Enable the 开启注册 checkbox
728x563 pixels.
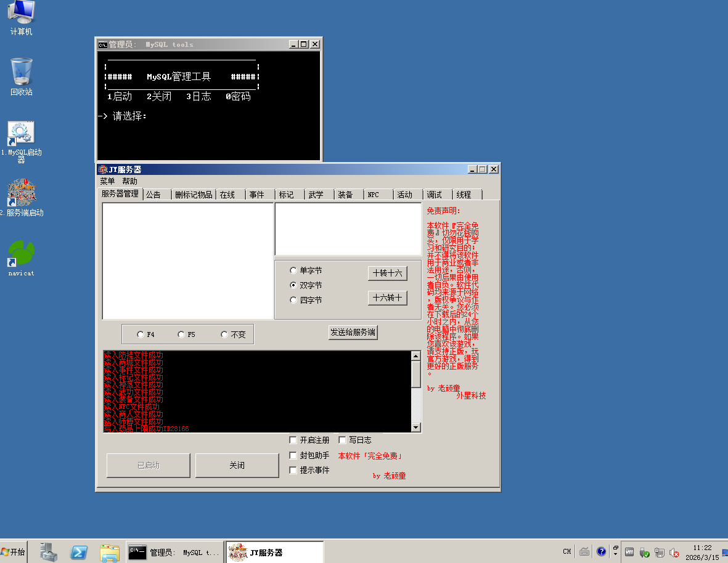click(x=293, y=440)
